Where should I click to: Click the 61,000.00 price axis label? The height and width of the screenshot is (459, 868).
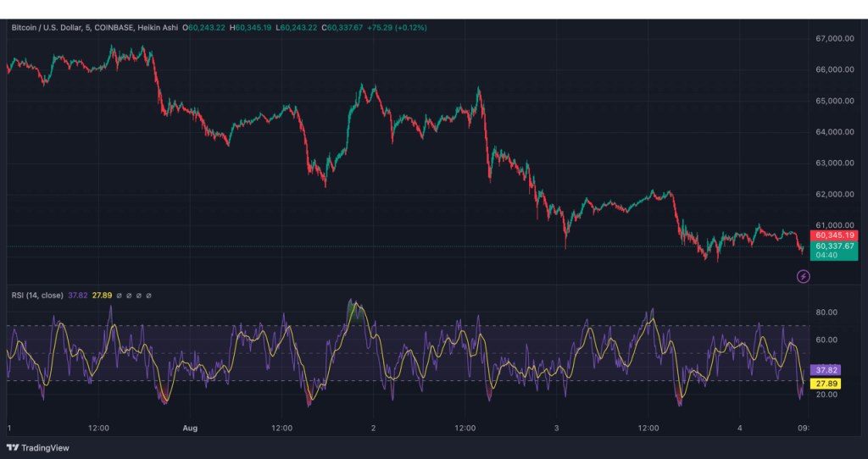tap(834, 225)
